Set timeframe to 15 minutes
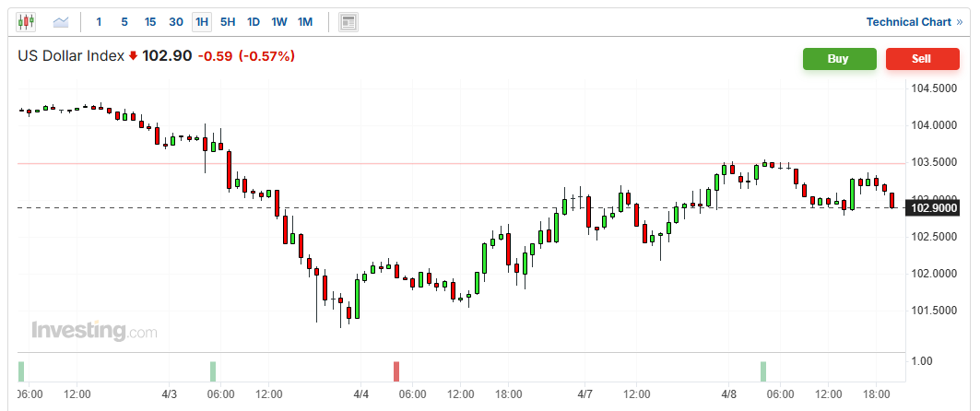This screenshot has width=980, height=411. [150, 22]
